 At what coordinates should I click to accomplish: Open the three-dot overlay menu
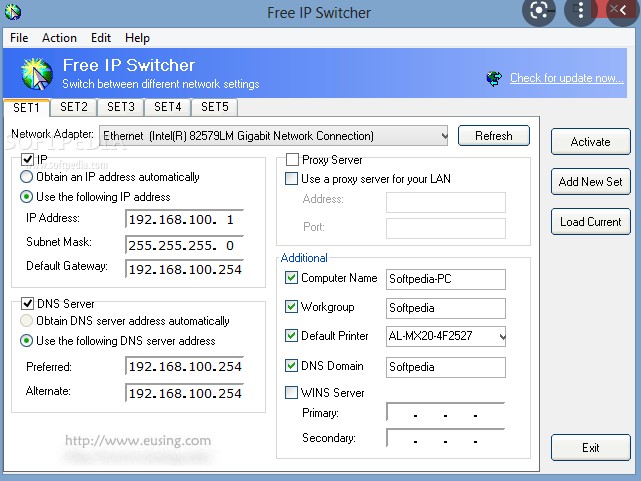(x=580, y=11)
